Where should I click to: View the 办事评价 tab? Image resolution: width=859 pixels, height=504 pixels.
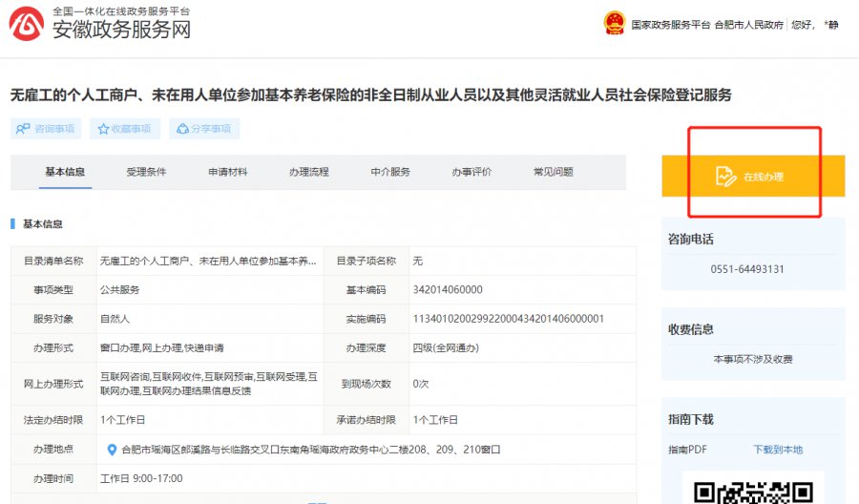click(x=471, y=172)
